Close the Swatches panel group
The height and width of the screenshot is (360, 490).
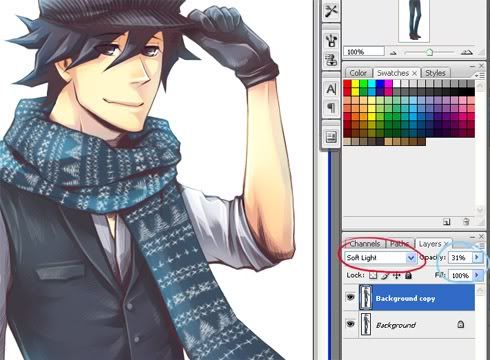point(481,66)
